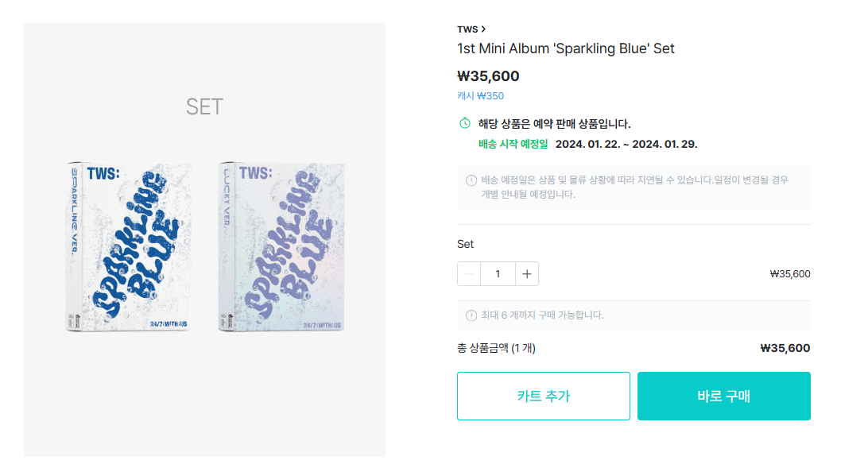Screen dimensions: 868x468
Task: Click the 캐시 ₩350 cash reward link
Action: coord(479,95)
